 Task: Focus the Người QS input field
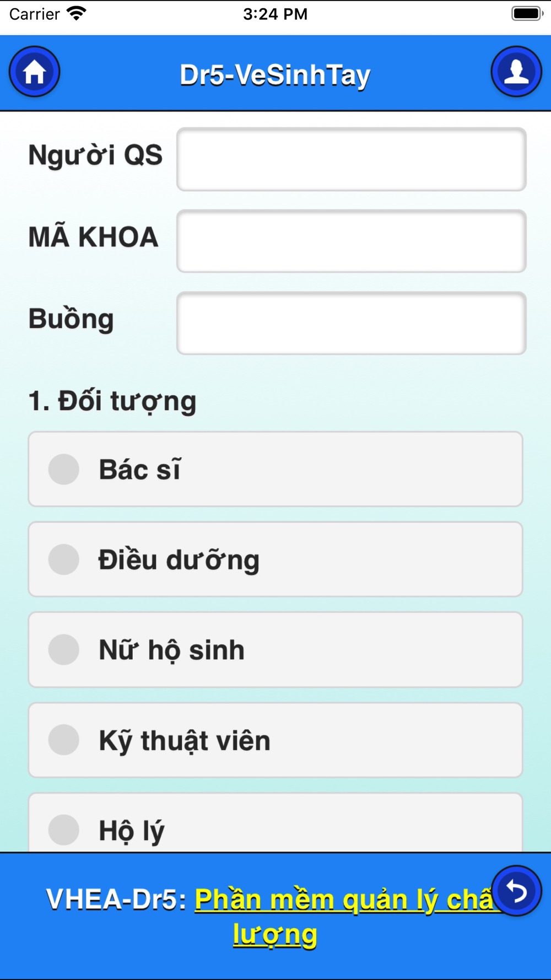[x=352, y=159]
